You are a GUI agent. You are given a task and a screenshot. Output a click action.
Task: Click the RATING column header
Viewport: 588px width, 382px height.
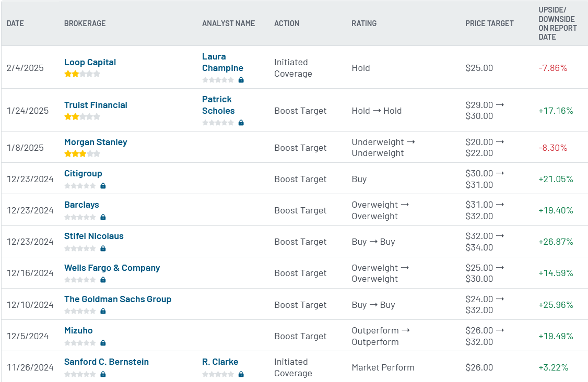click(x=364, y=23)
